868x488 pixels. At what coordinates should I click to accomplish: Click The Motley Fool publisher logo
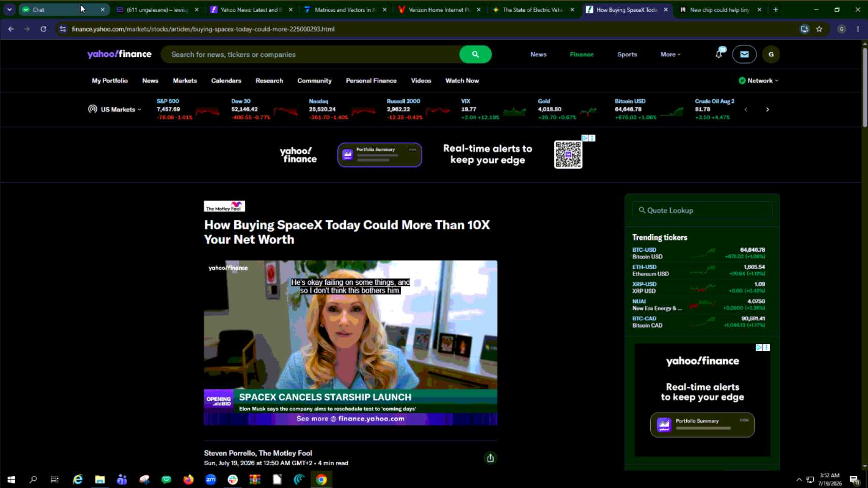point(224,206)
